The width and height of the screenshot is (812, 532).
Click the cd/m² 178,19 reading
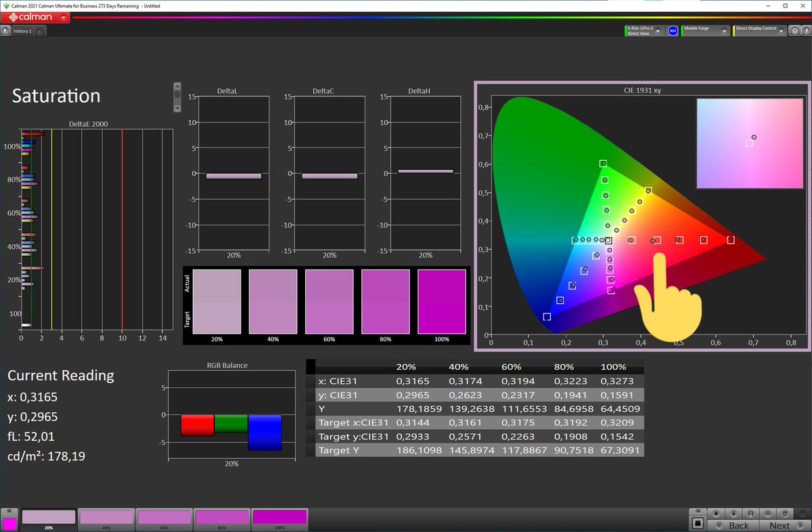47,456
